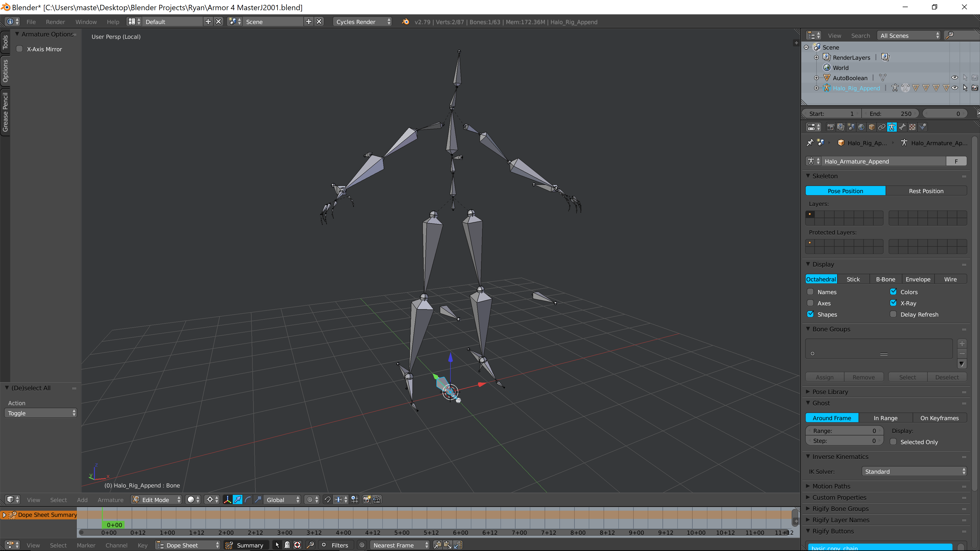Open the Edit Mode dropdown

[x=156, y=500]
